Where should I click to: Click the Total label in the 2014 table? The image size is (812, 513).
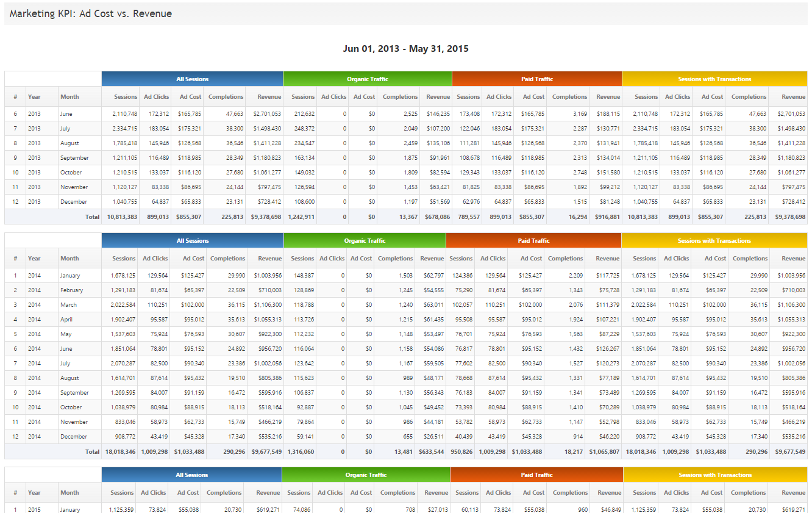92,452
